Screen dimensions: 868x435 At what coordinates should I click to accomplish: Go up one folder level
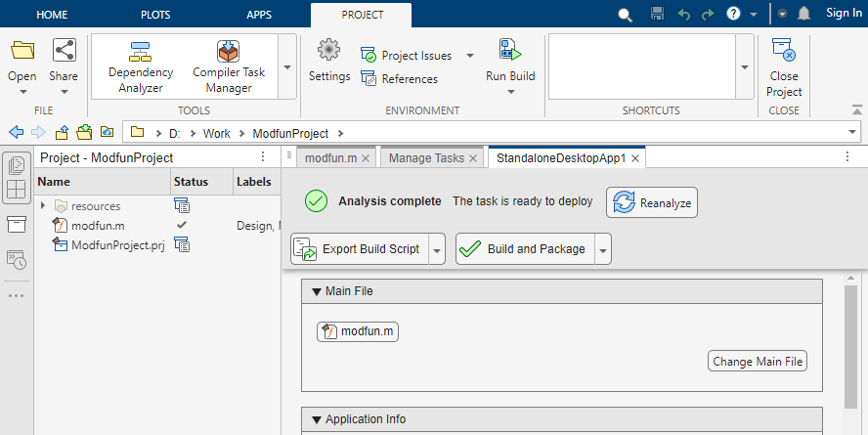pos(63,132)
